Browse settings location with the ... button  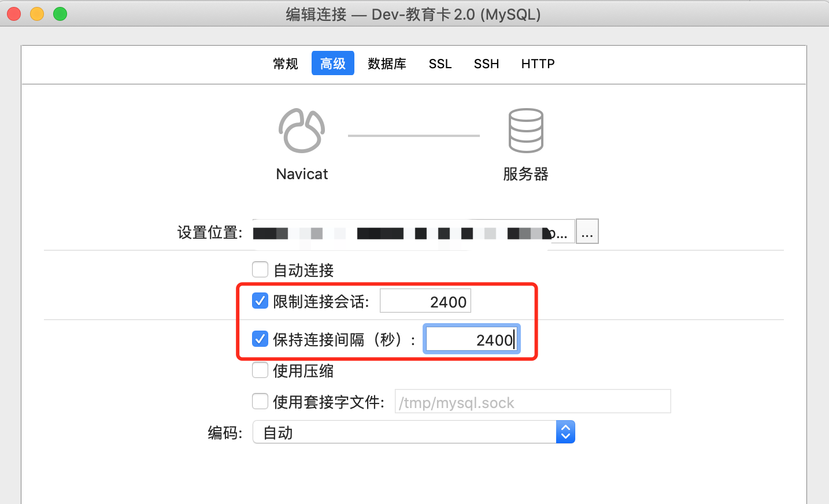(587, 231)
